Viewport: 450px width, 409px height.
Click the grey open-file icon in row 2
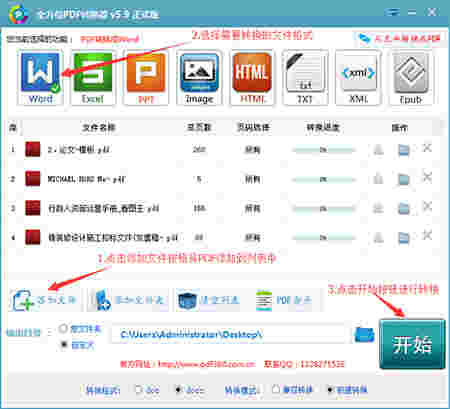coord(378,179)
